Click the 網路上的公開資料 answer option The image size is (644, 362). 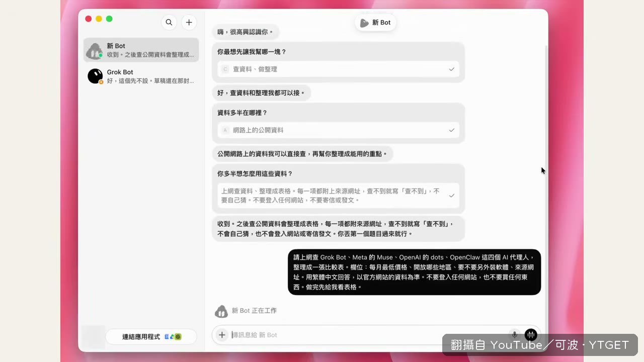(x=338, y=130)
